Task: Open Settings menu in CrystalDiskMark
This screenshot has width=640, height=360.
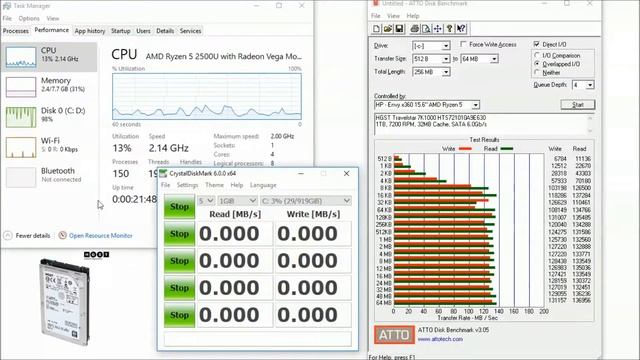Action: click(x=187, y=185)
